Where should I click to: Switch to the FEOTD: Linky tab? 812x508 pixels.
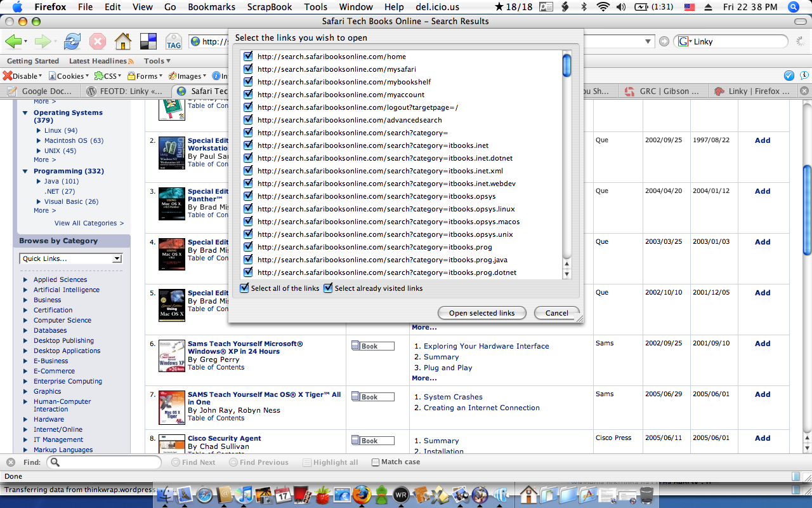pyautogui.click(x=127, y=91)
